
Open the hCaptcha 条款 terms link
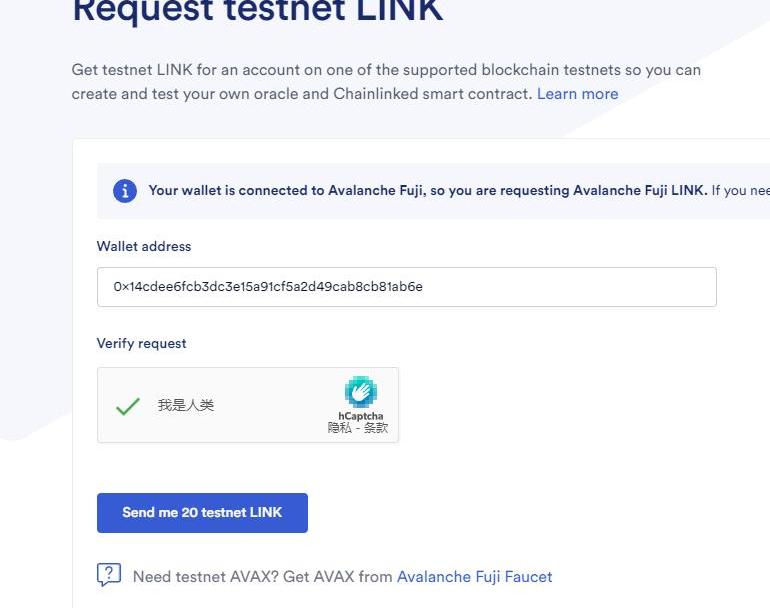click(377, 428)
